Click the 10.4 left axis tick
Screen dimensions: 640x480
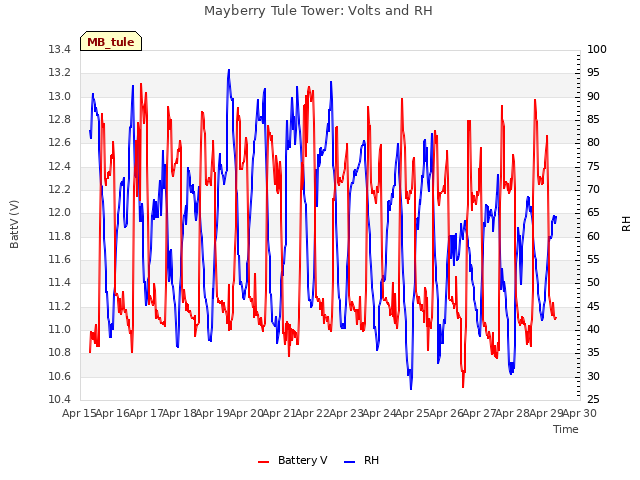click(59, 399)
